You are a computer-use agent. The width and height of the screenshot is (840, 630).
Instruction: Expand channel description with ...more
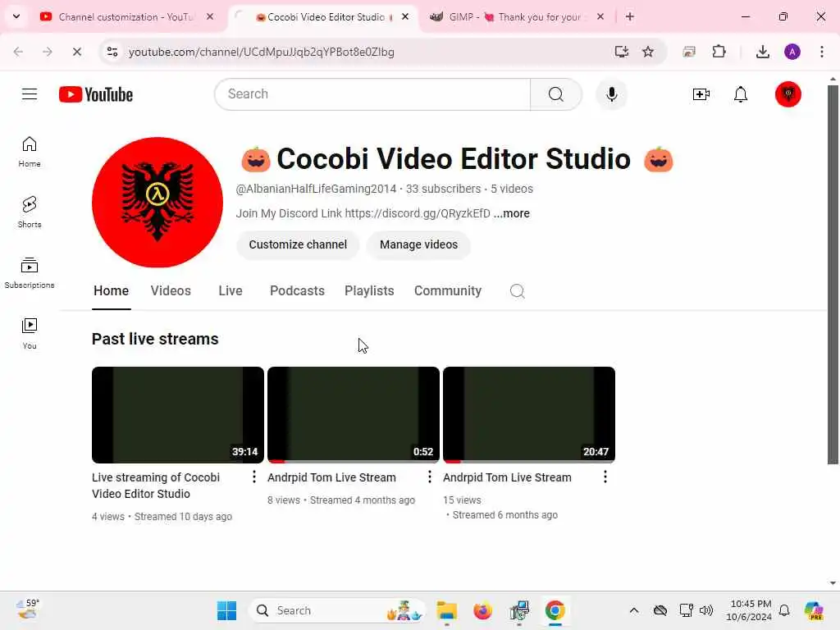[511, 213]
